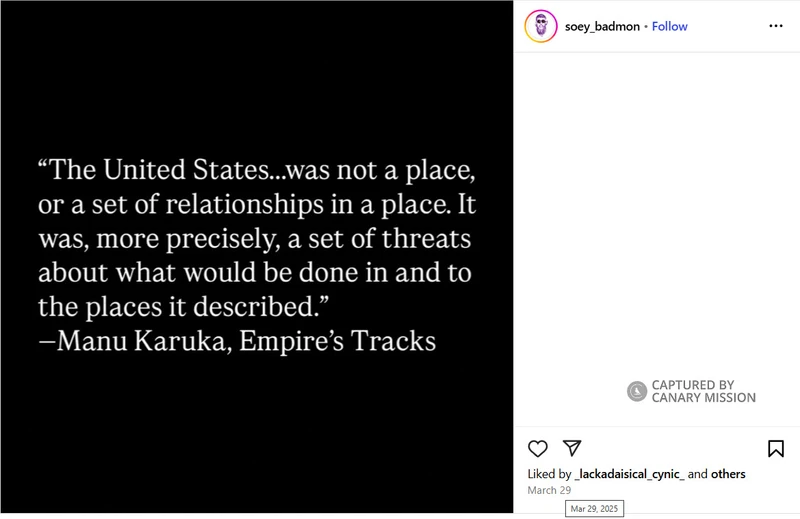Like the post with the heart icon
Viewport: 800px width, 519px height.
538,448
